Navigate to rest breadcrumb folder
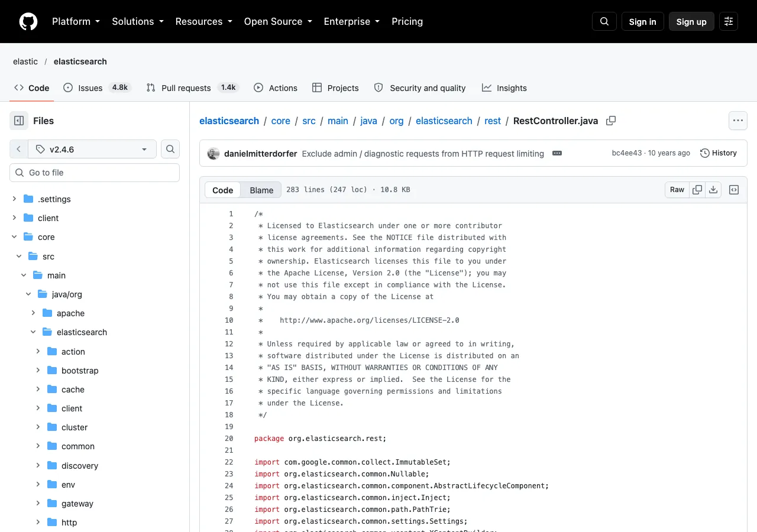757x532 pixels. click(x=493, y=121)
